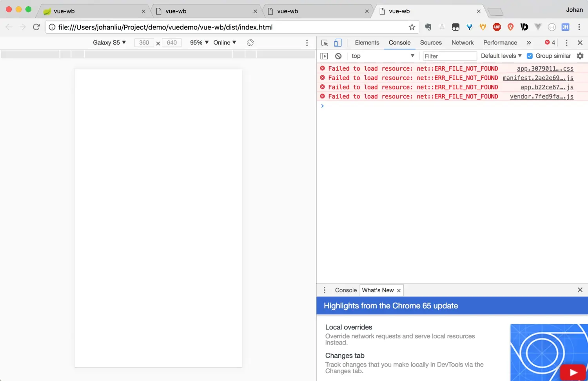Click the red map-pin extension icon
Viewport: 588px width, 381px height.
tap(510, 27)
